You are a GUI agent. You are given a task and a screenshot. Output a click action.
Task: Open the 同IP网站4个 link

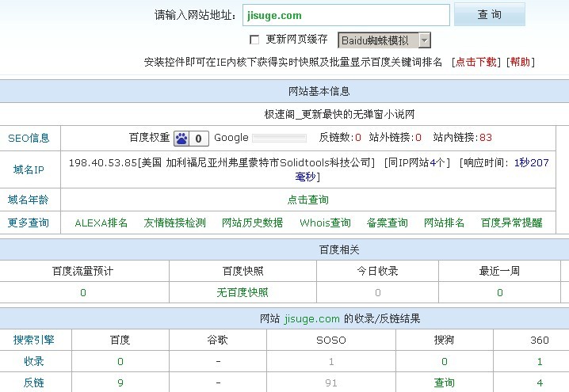click(417, 163)
